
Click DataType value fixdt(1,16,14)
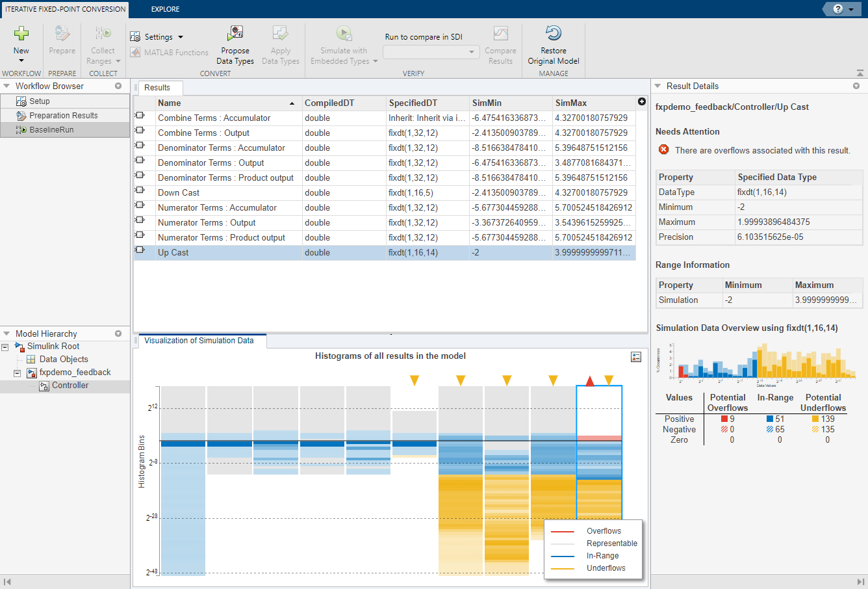(798, 192)
